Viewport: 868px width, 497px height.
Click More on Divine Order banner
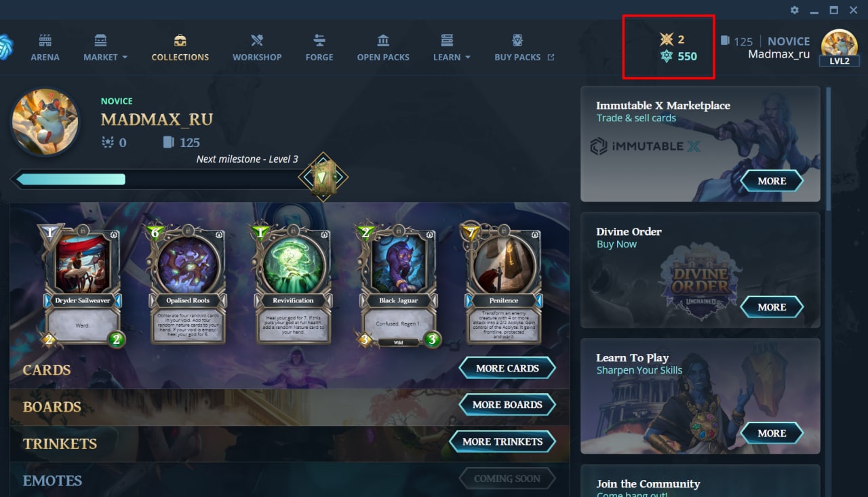pyautogui.click(x=772, y=307)
